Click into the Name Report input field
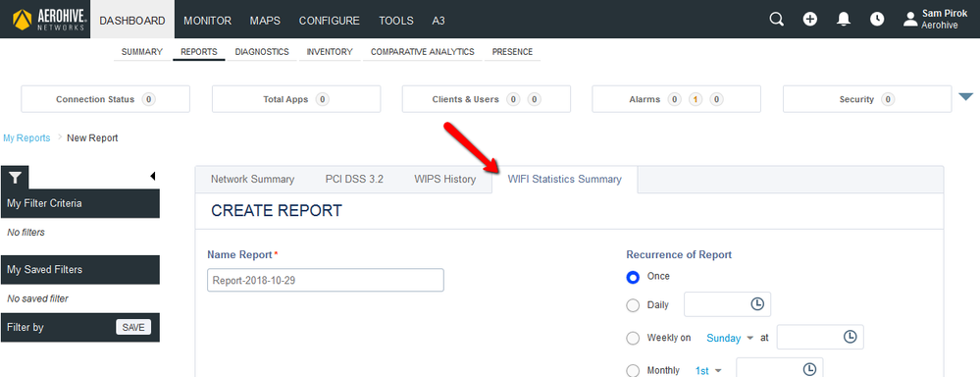Image resolution: width=980 pixels, height=377 pixels. 325,280
